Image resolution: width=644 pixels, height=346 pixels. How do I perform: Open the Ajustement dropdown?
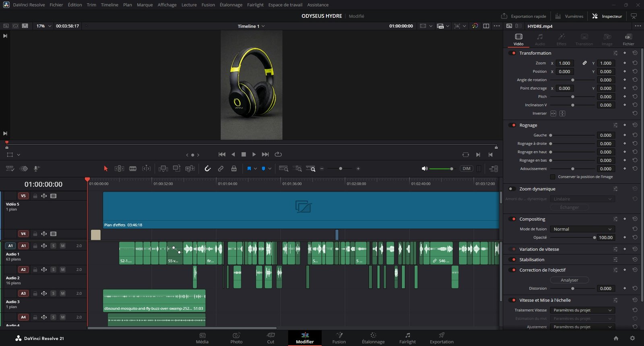(x=582, y=327)
